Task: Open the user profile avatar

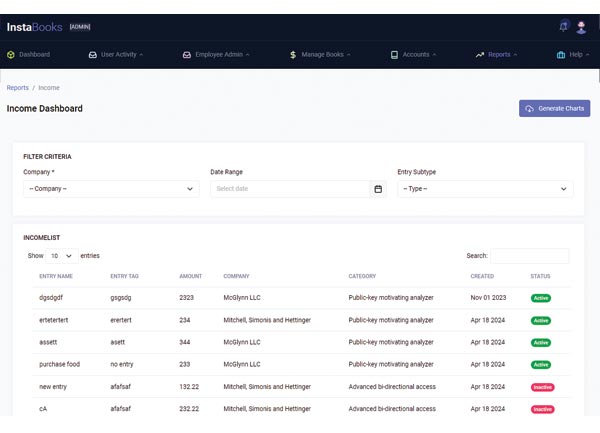Action: pos(582,26)
